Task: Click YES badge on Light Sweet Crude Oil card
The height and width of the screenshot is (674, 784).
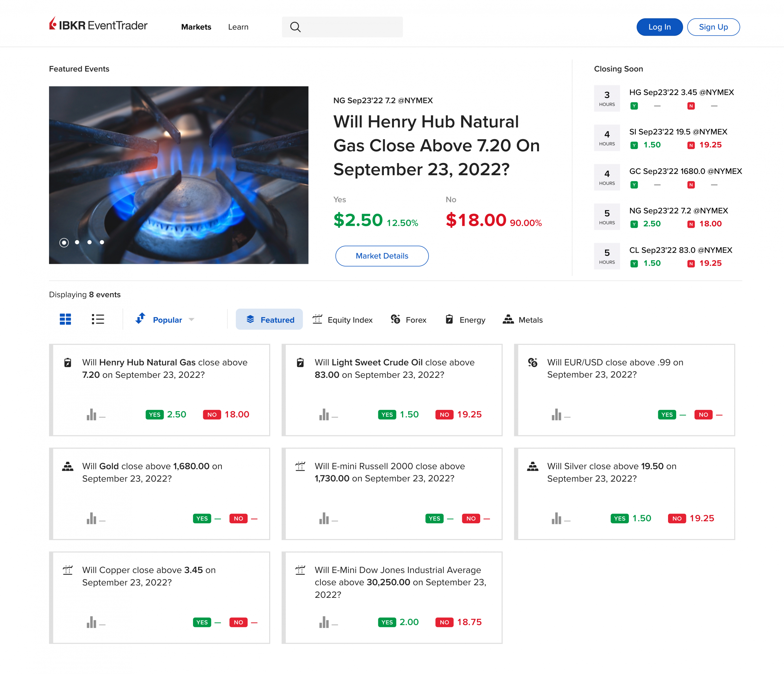Action: tap(387, 414)
